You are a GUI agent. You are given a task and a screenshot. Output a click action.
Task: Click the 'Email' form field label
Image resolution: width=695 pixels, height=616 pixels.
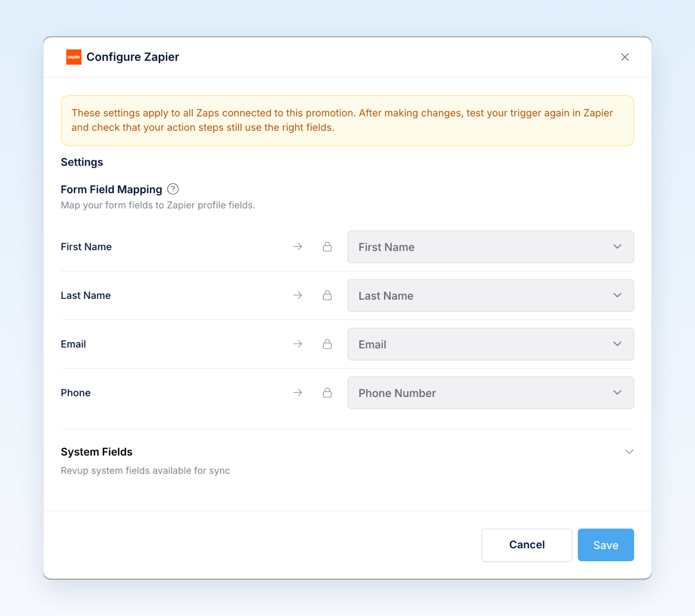click(73, 344)
